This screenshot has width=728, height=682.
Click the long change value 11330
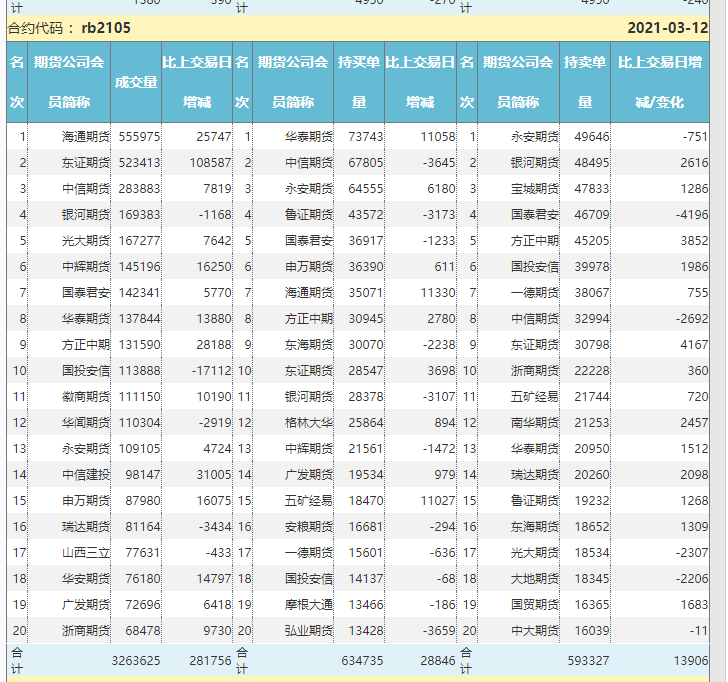[x=438, y=292]
